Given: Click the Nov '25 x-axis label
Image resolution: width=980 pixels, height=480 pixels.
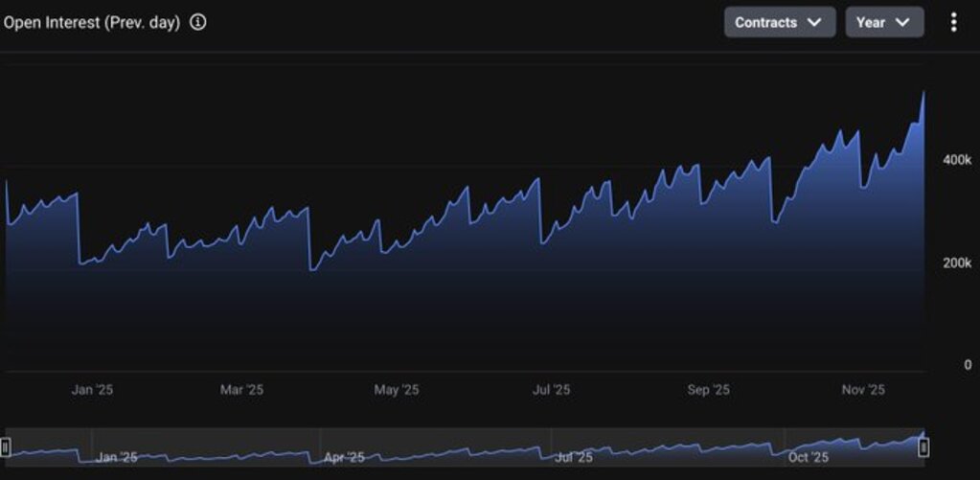Looking at the screenshot, I should [863, 390].
